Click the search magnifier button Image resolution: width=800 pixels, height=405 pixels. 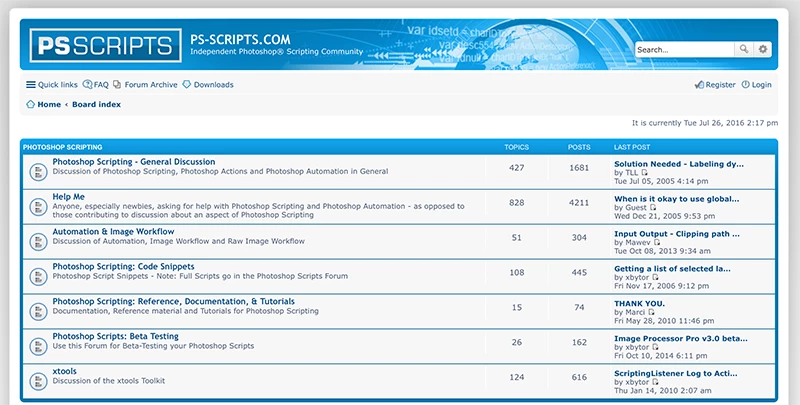click(744, 49)
